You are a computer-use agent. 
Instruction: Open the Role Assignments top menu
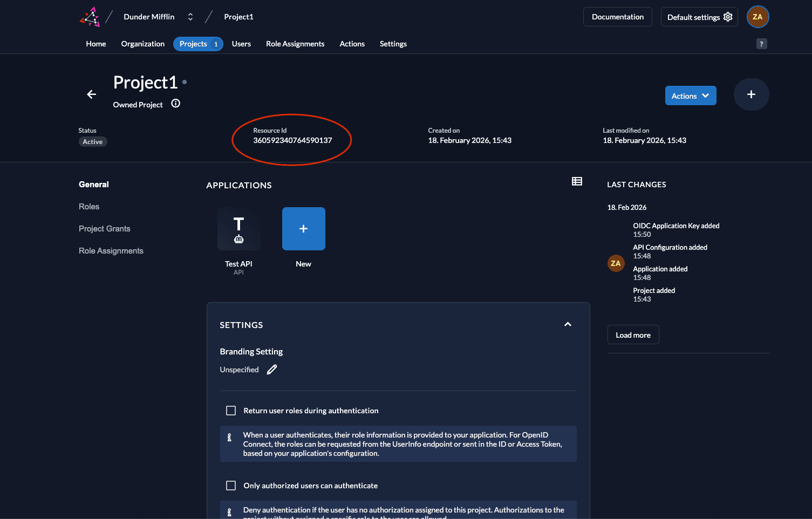tap(295, 44)
